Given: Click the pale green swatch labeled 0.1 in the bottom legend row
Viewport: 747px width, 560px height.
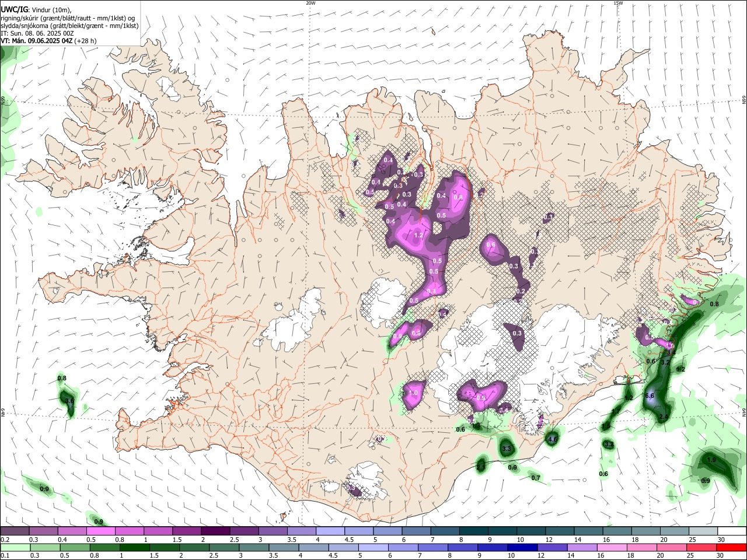Looking at the screenshot, I should coord(15,547).
